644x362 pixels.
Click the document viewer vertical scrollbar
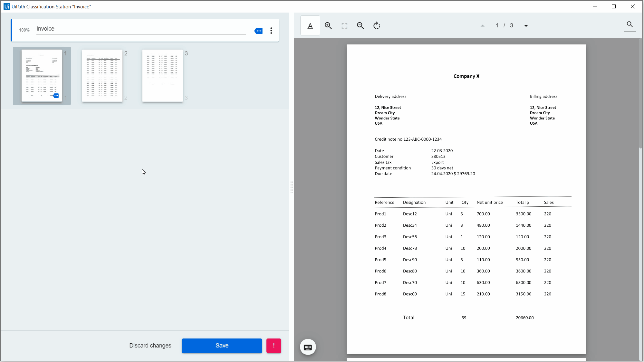[641, 93]
